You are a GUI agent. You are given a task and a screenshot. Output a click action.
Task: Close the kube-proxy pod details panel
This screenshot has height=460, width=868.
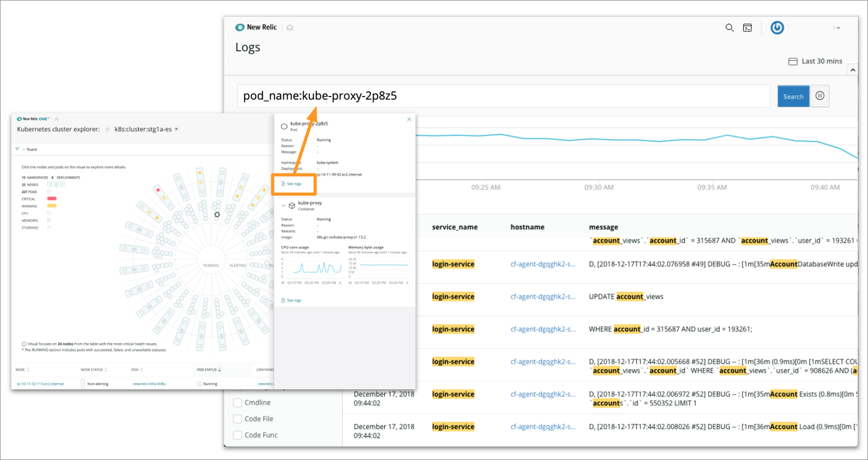click(x=409, y=119)
